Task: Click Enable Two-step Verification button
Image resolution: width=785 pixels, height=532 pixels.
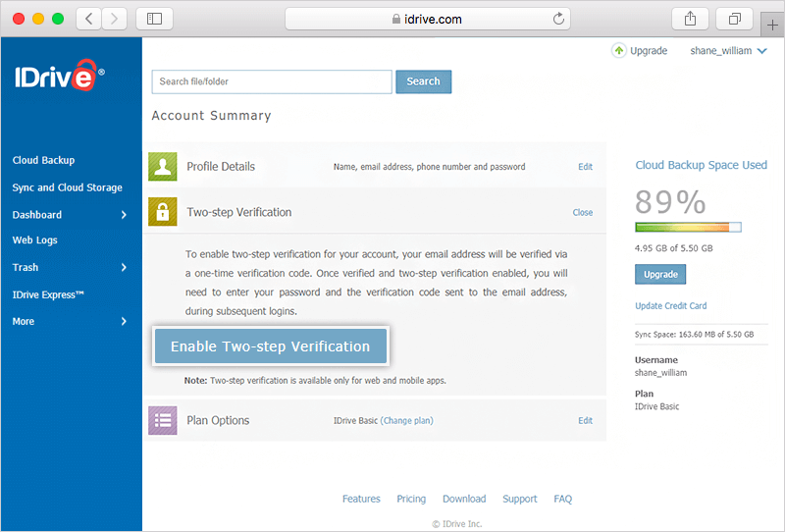Action: [271, 346]
